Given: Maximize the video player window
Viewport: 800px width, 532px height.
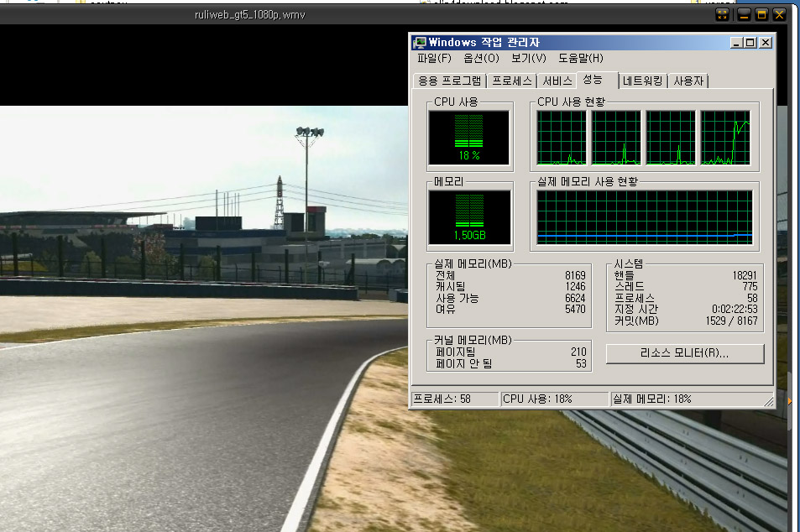Looking at the screenshot, I should point(761,15).
